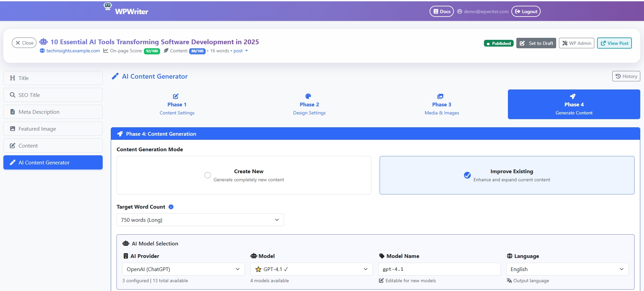Click the Close button
This screenshot has height=291, width=644.
(x=24, y=43)
